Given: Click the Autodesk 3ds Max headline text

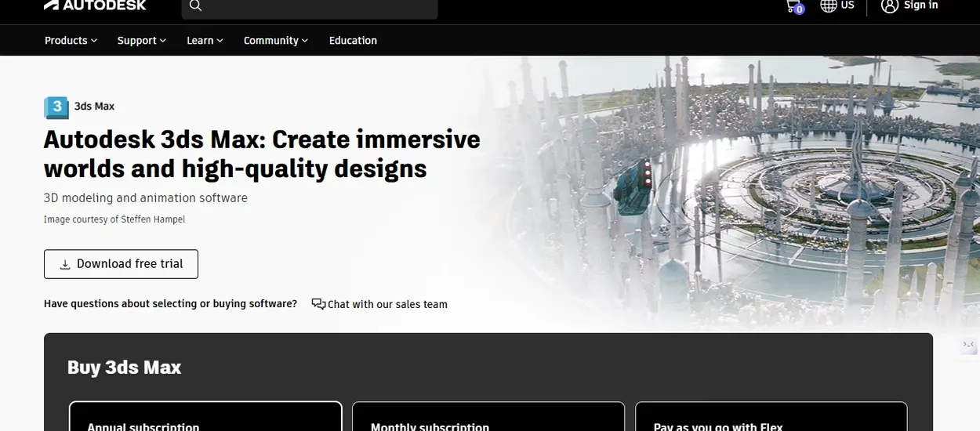Looking at the screenshot, I should click(262, 154).
